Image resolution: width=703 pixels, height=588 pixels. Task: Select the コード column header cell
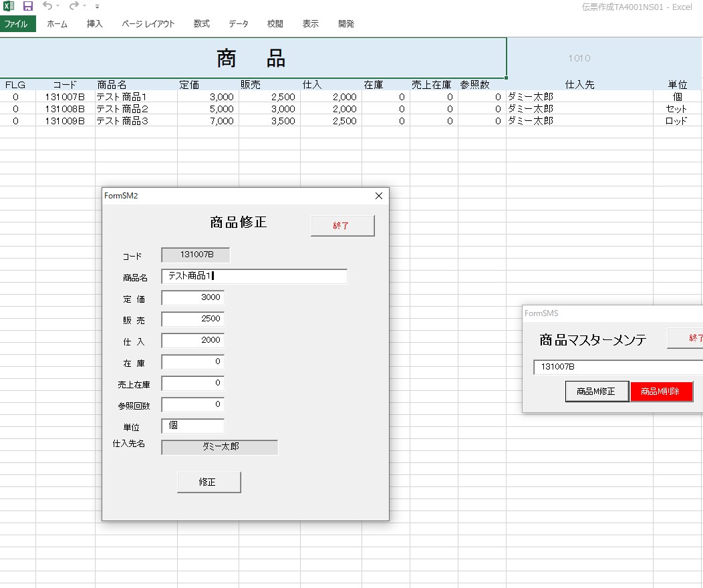pyautogui.click(x=65, y=85)
